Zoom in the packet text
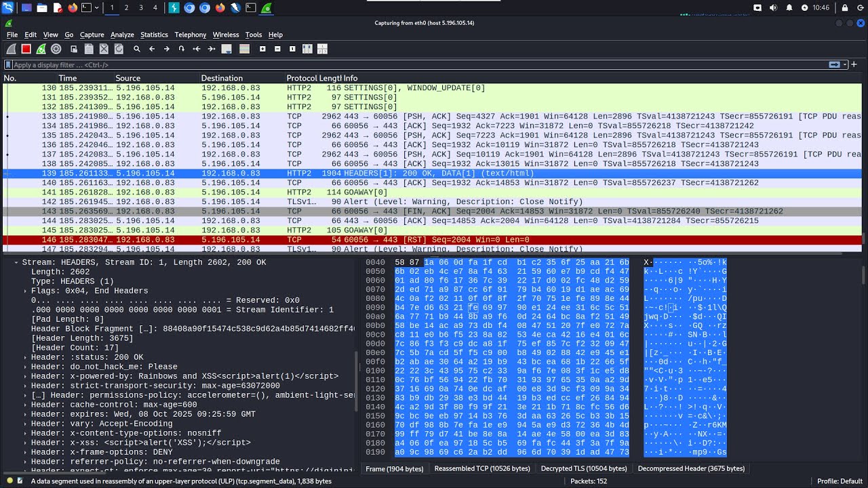The width and height of the screenshot is (868, 488). (262, 49)
